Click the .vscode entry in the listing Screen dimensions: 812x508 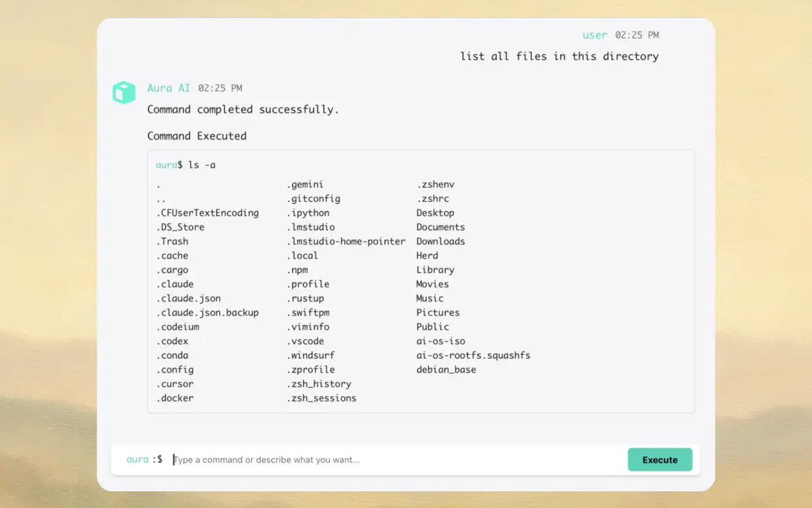pyautogui.click(x=305, y=341)
